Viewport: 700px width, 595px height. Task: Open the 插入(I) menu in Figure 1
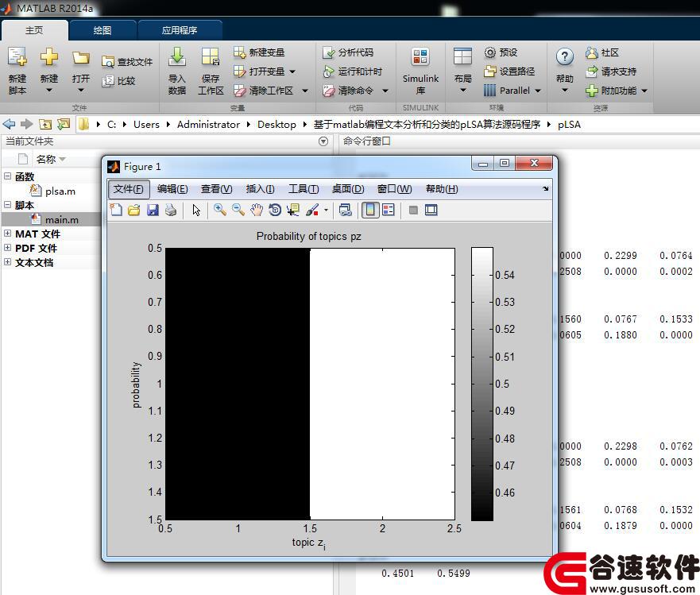point(260,189)
